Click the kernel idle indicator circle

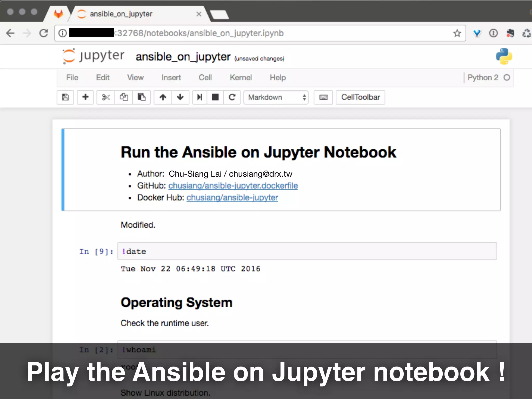pyautogui.click(x=507, y=77)
